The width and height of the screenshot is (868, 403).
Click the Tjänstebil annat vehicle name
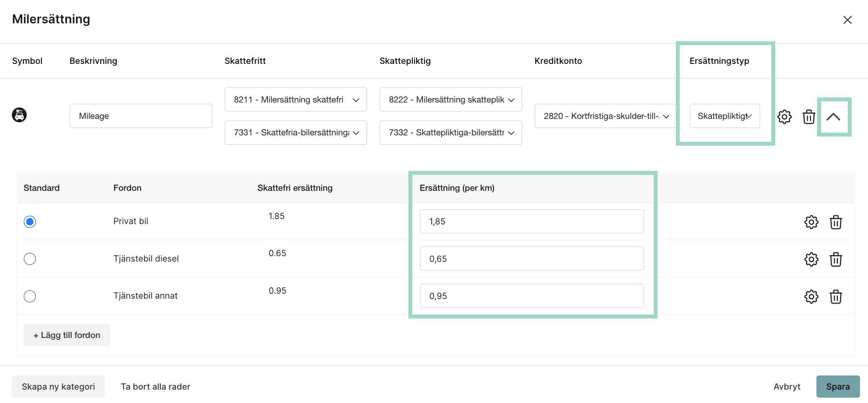click(146, 296)
